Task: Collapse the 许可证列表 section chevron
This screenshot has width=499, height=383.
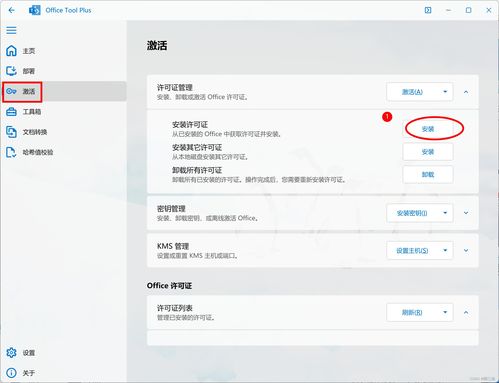Action: 466,312
